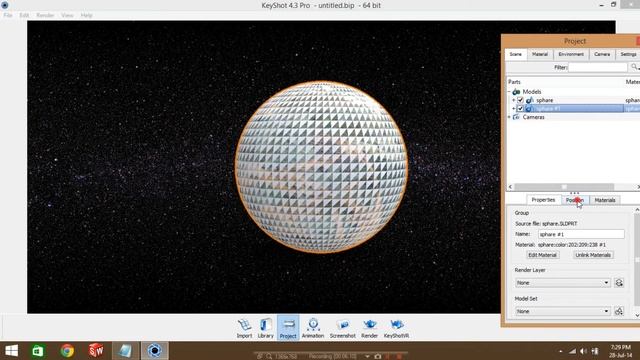Open the File menu
The image size is (640, 360).
pyautogui.click(x=8, y=15)
